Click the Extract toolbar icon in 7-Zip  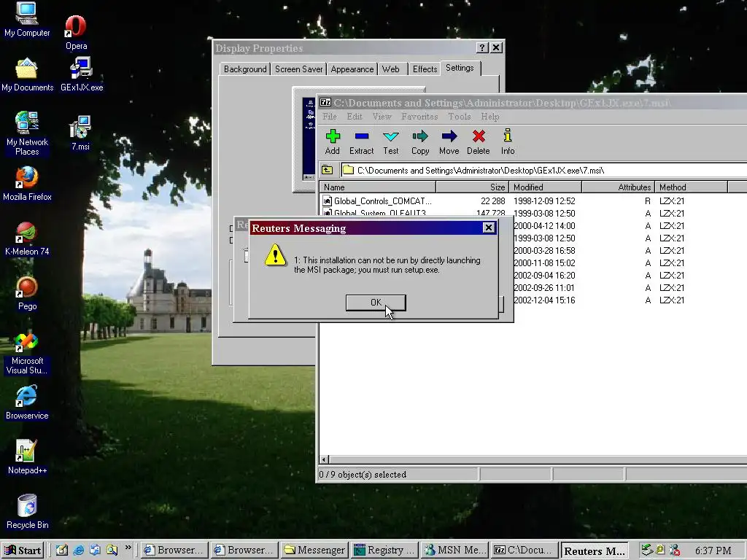point(362,142)
